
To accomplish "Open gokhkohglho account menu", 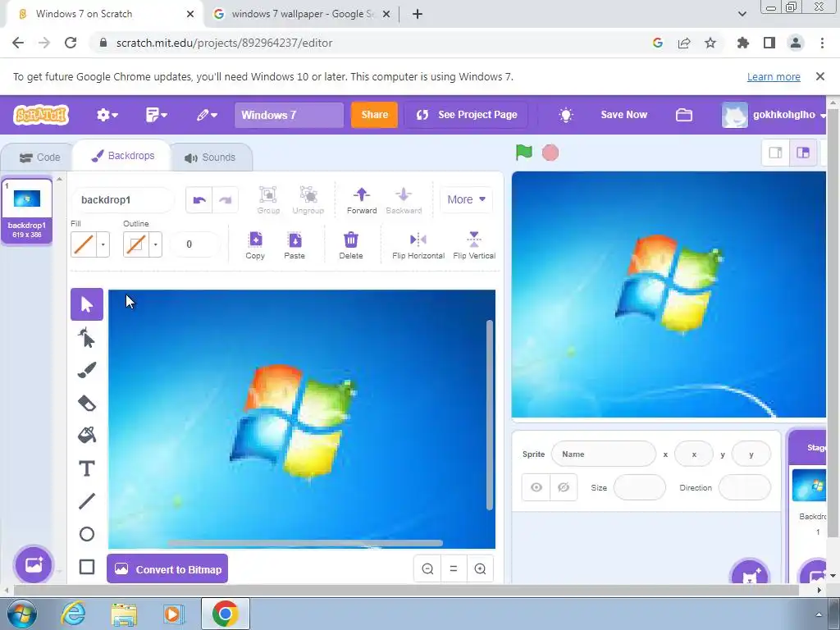I will [774, 115].
